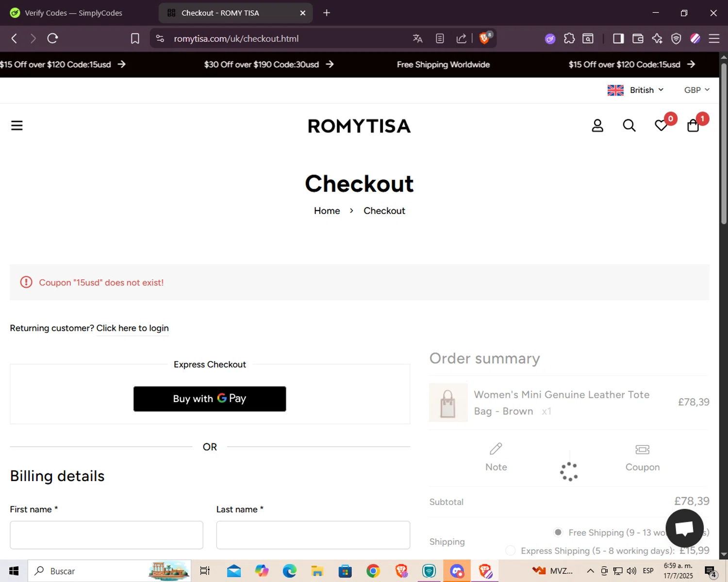The image size is (728, 582).
Task: Click into the First name field
Action: click(x=106, y=535)
